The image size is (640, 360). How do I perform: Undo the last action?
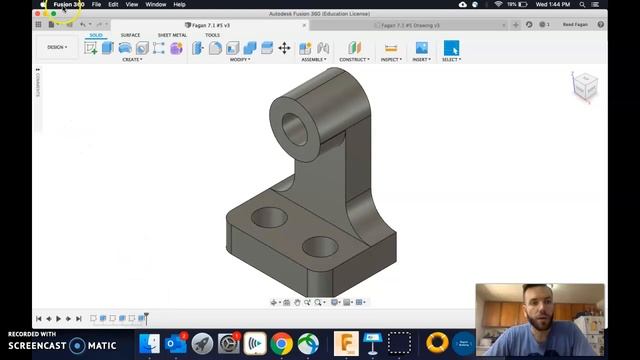pyautogui.click(x=83, y=24)
